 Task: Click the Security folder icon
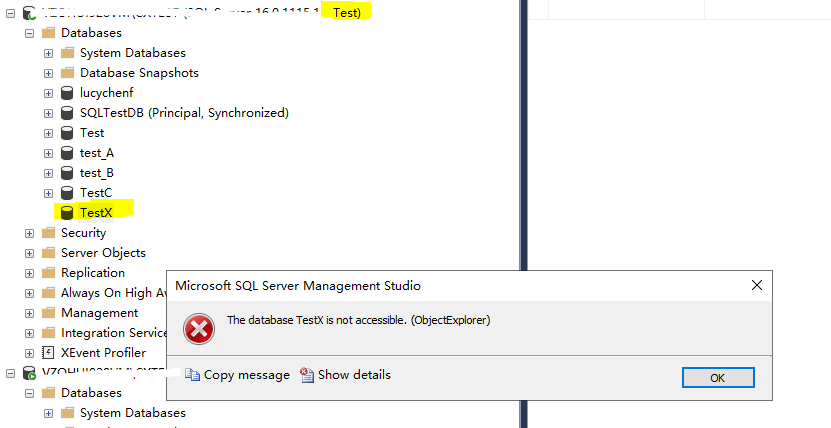pyautogui.click(x=48, y=233)
